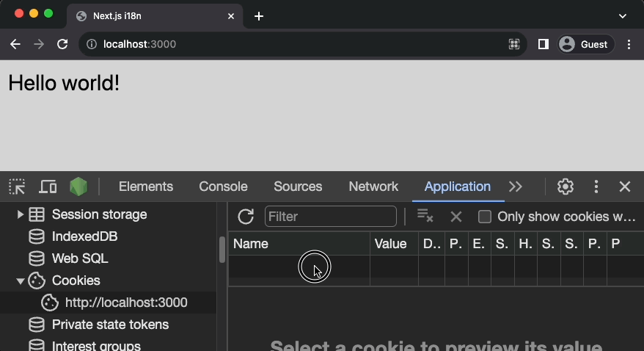Refresh the cookies table
The height and width of the screenshot is (351, 644).
[246, 217]
